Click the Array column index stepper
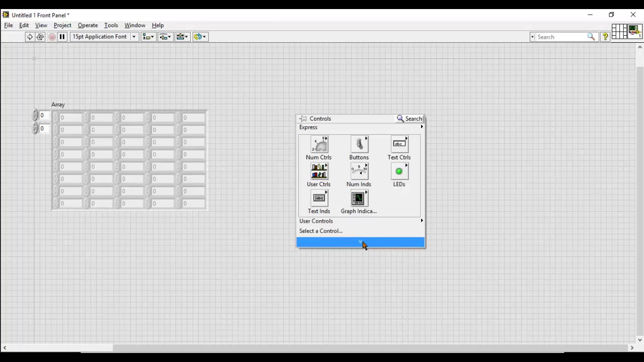644x362 pixels. pos(35,129)
